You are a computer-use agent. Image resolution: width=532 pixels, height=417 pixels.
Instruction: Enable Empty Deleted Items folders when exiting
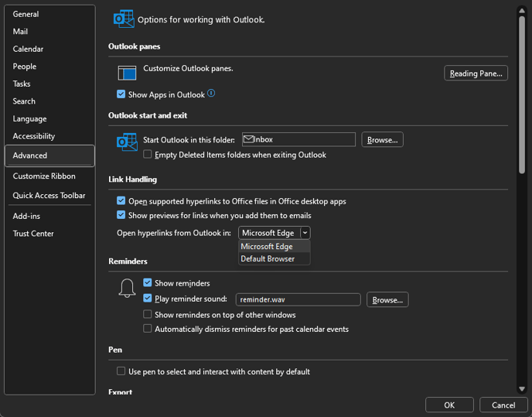pyautogui.click(x=147, y=154)
